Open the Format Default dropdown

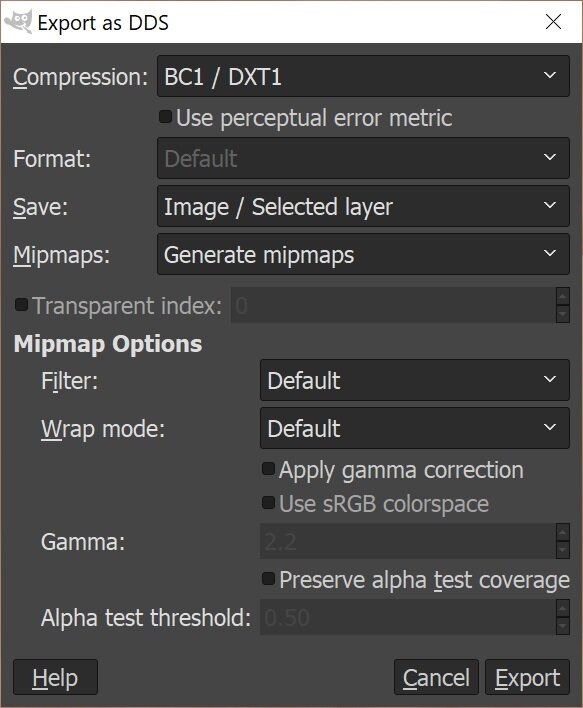pos(363,158)
